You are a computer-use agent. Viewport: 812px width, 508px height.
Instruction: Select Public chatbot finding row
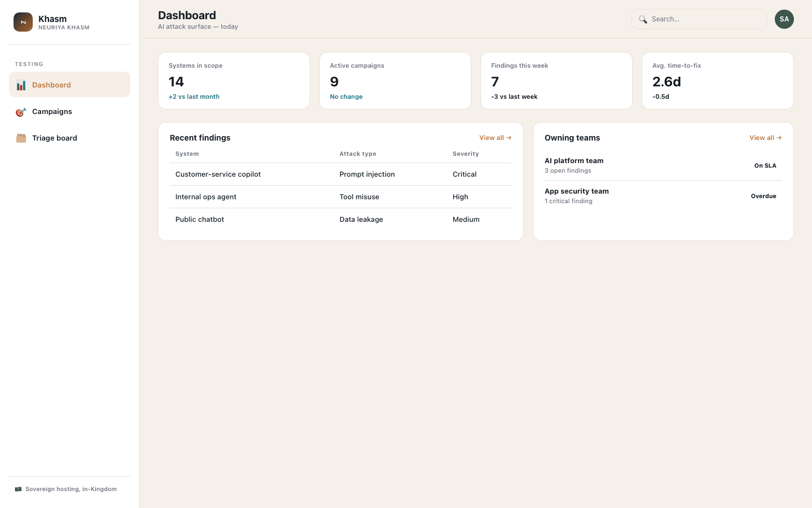(341, 220)
